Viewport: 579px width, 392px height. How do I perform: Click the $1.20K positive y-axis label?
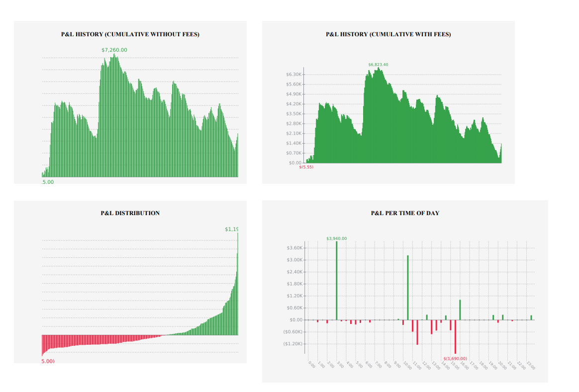pos(294,296)
